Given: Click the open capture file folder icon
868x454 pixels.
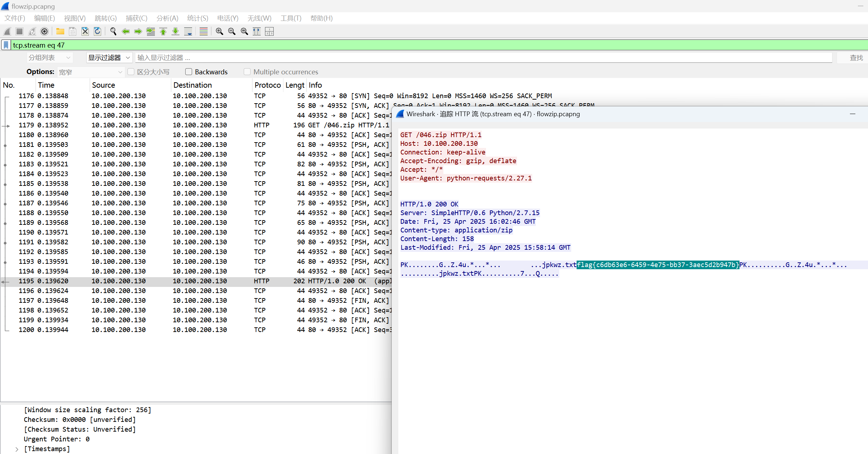Looking at the screenshot, I should point(60,32).
